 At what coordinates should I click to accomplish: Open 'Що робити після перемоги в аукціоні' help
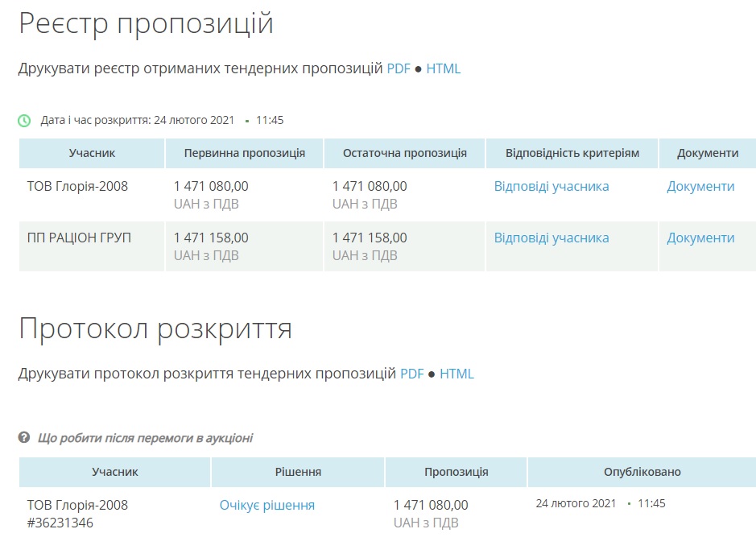(145, 438)
